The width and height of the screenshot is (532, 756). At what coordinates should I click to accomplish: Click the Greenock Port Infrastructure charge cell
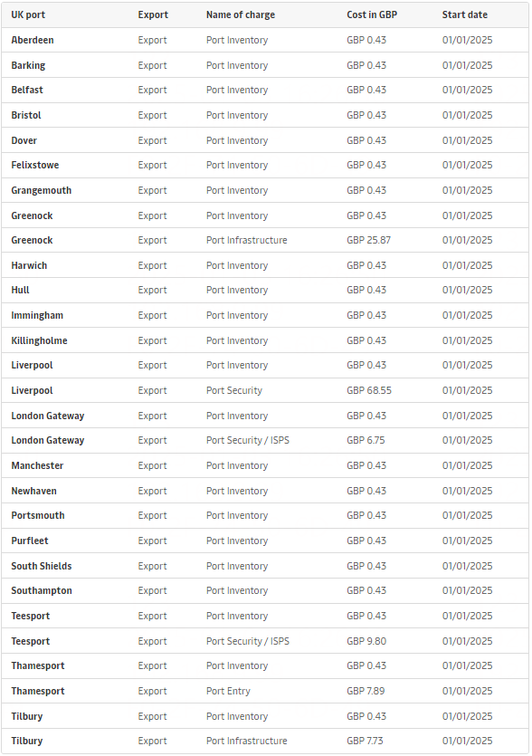(x=246, y=240)
